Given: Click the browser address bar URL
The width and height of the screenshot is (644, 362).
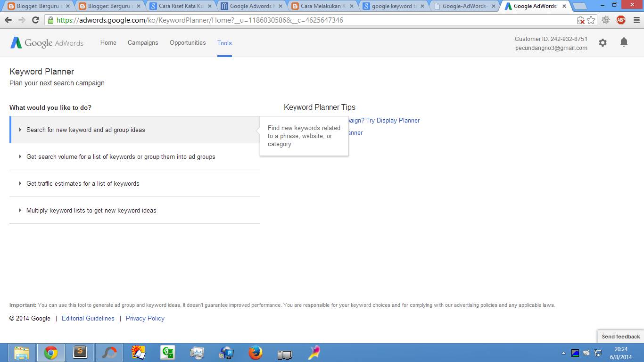Looking at the screenshot, I should [x=200, y=20].
